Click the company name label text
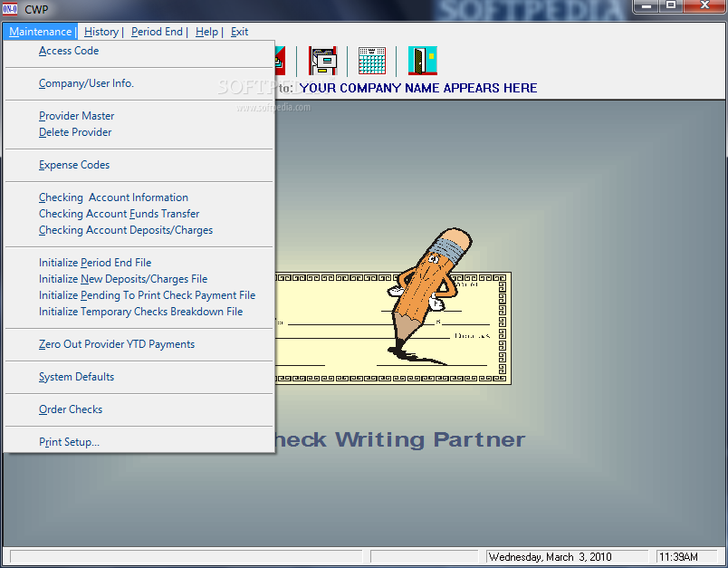The width and height of the screenshot is (728, 568). click(x=417, y=88)
